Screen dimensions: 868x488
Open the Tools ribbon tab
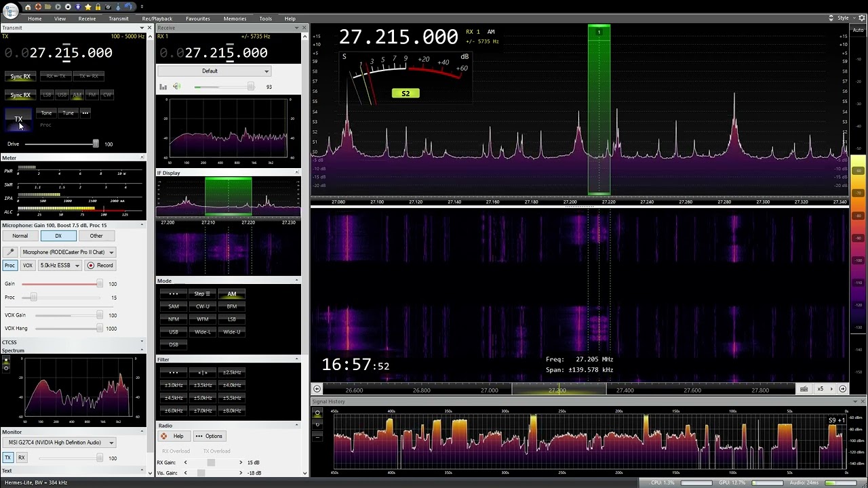pos(266,19)
